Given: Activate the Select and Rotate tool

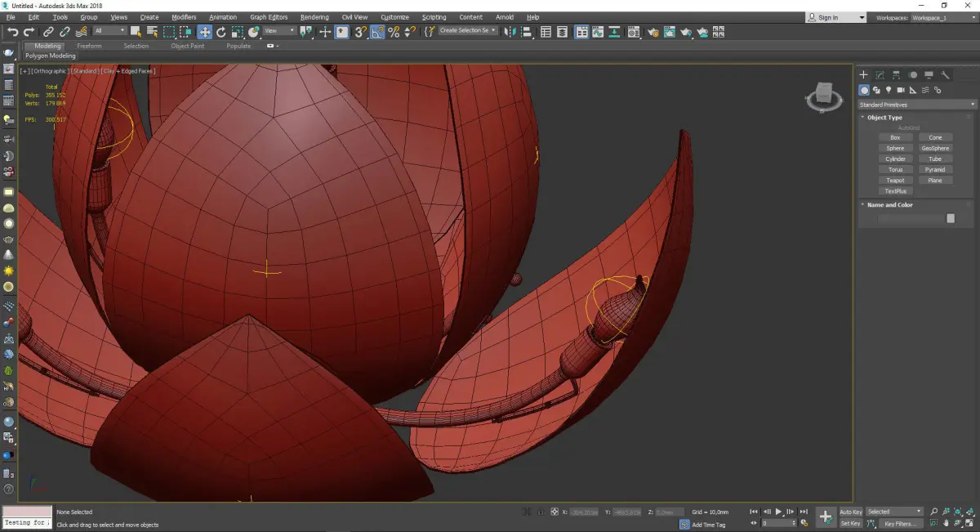Looking at the screenshot, I should [x=220, y=32].
